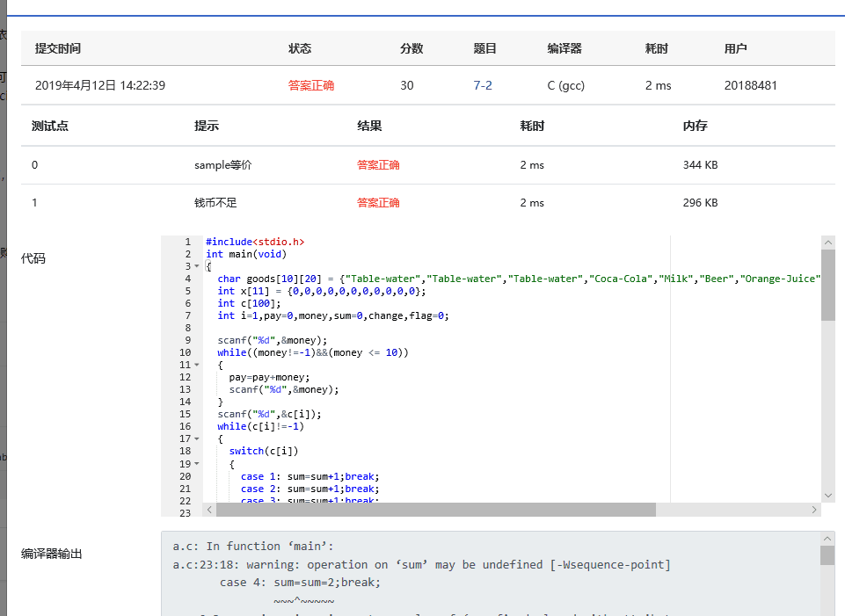Collapse the while block at line 11
The image size is (845, 616).
click(196, 365)
